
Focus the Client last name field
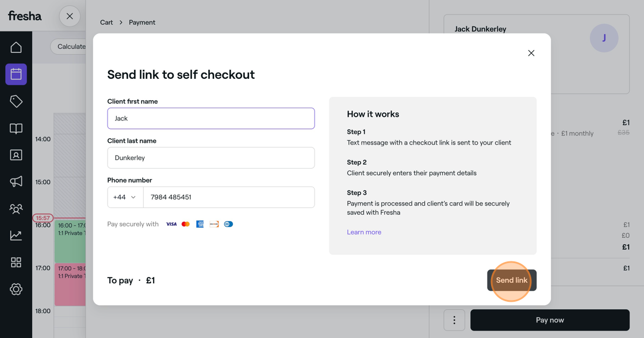point(211,158)
